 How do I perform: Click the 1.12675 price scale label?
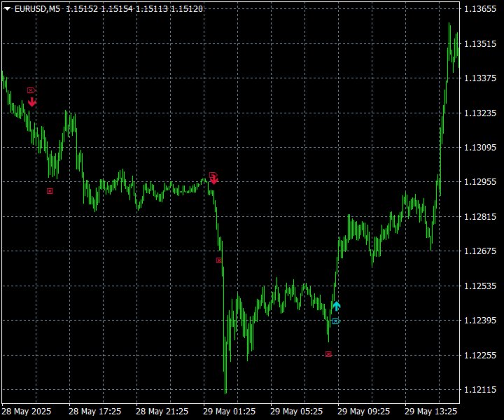480,251
